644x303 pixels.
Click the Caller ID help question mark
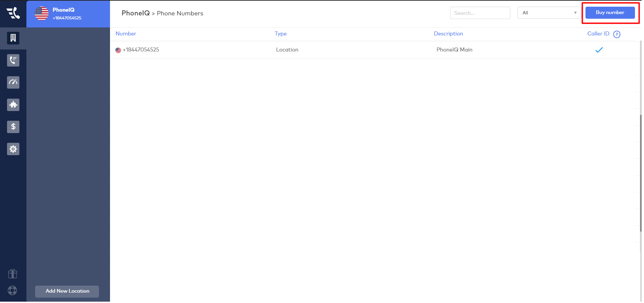(617, 34)
